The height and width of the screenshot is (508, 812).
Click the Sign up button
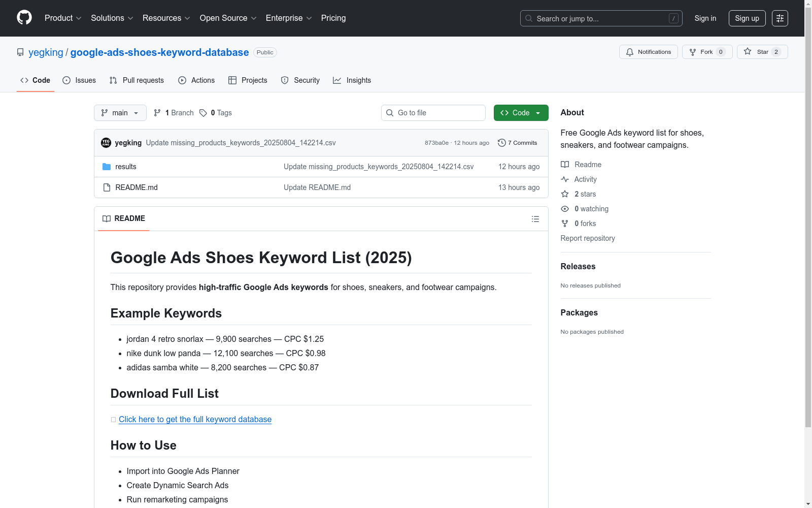pyautogui.click(x=747, y=18)
